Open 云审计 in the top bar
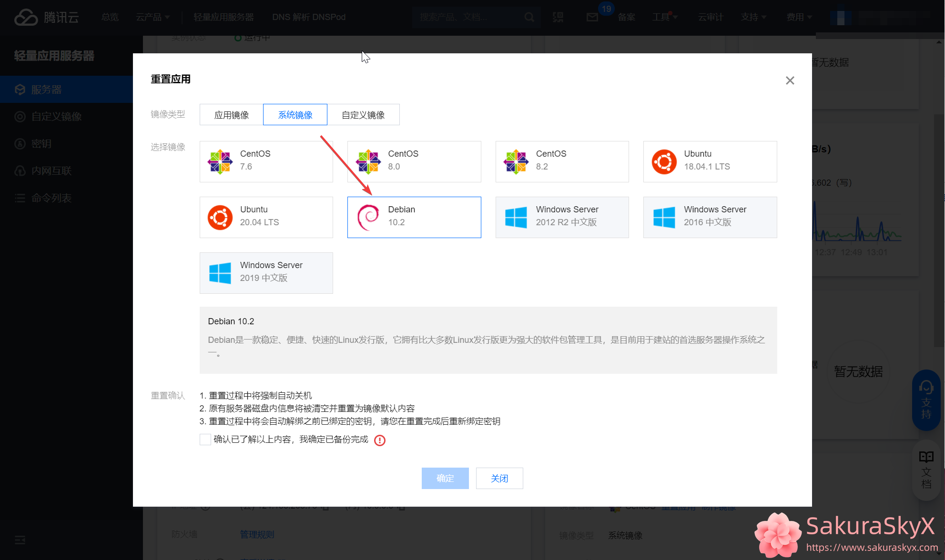Image resolution: width=945 pixels, height=560 pixels. tap(711, 17)
